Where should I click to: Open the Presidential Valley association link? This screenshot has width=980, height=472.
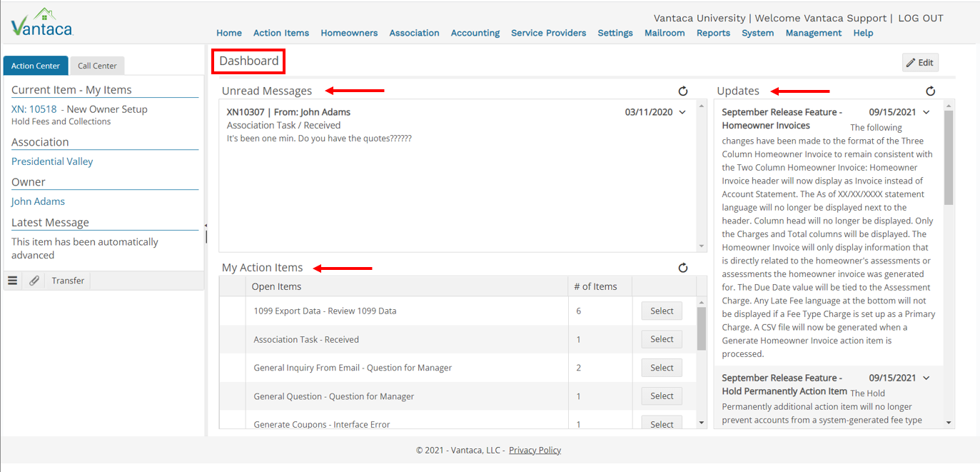52,161
